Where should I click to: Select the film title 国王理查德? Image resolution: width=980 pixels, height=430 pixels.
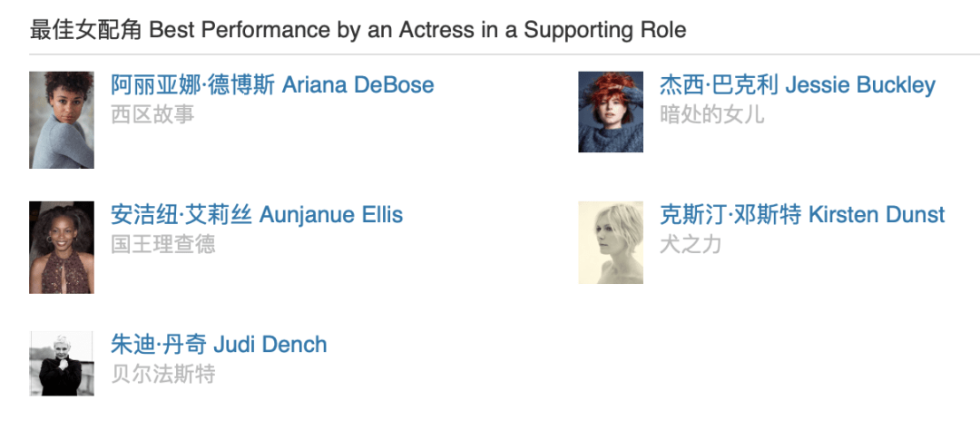[162, 244]
